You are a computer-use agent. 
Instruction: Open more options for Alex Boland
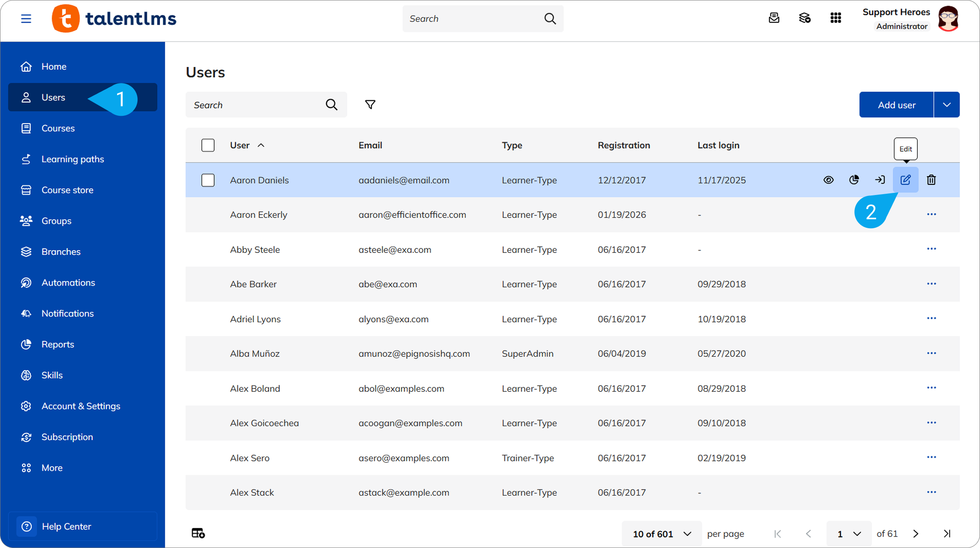tap(931, 388)
